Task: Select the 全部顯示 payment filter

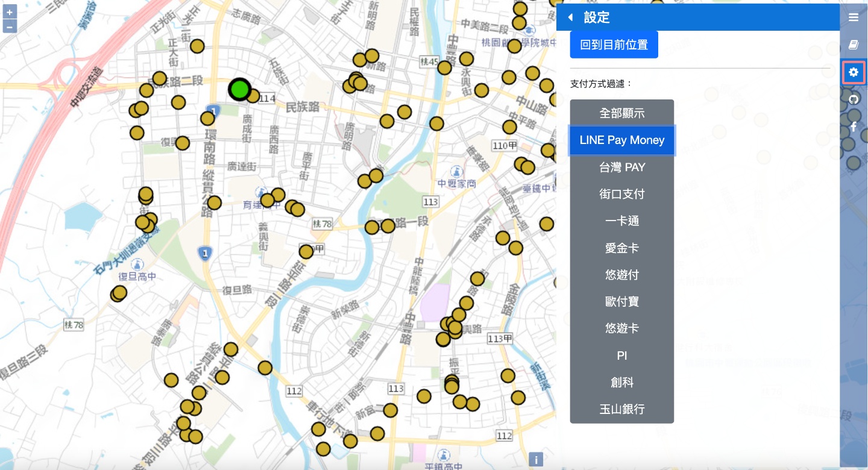Action: [621, 113]
